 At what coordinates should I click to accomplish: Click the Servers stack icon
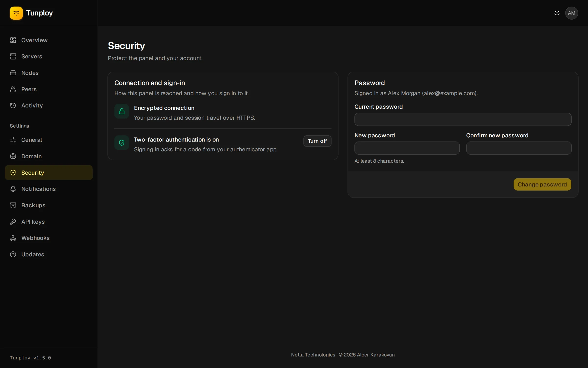point(13,56)
